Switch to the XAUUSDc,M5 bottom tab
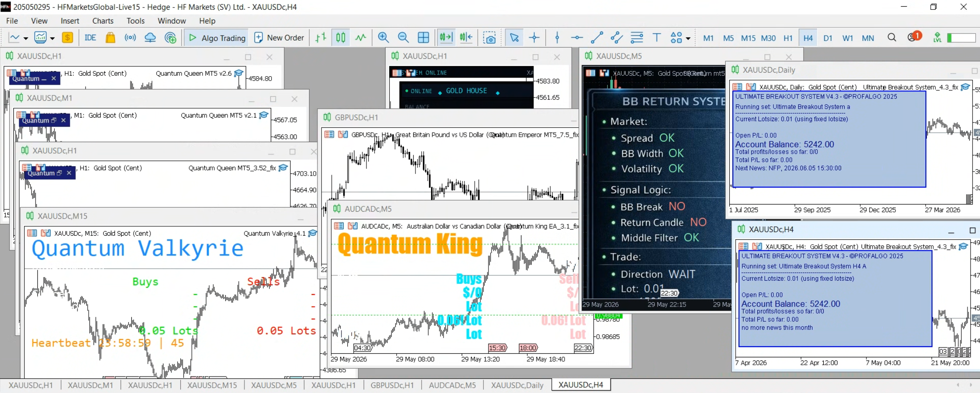The image size is (980, 393). click(274, 385)
